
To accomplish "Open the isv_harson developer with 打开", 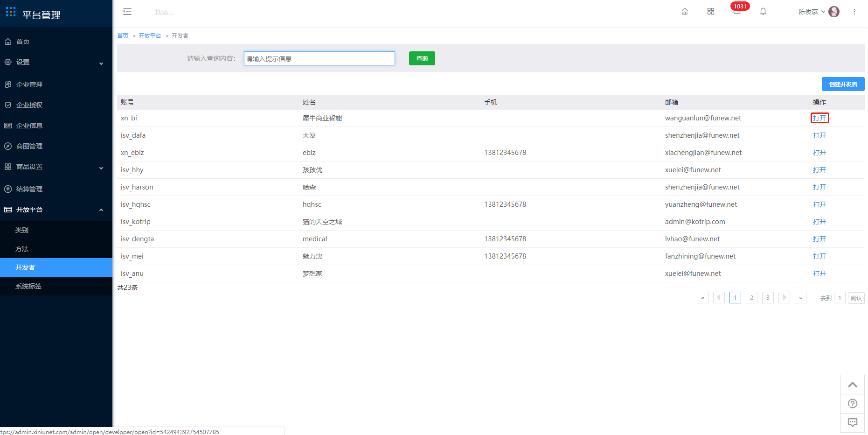I will pos(819,187).
